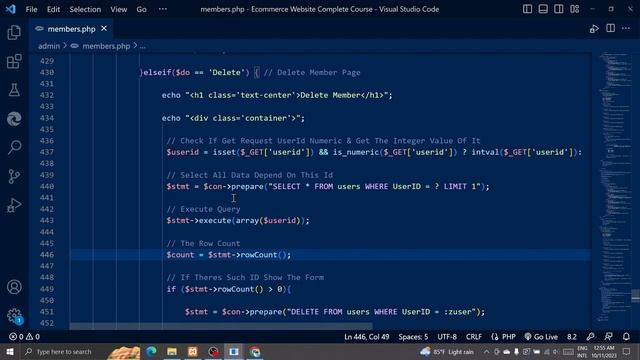Toggle the primary side bar visibility

coord(527,9)
